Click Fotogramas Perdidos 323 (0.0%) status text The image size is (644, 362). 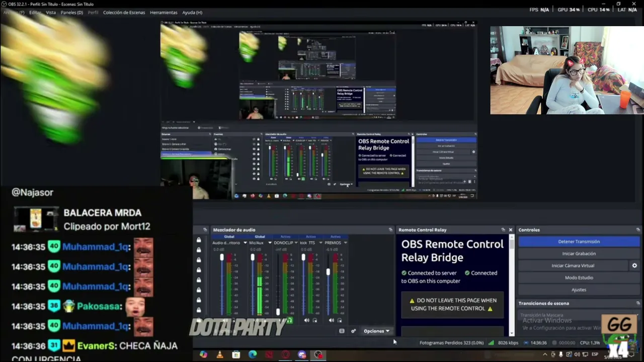click(x=452, y=343)
